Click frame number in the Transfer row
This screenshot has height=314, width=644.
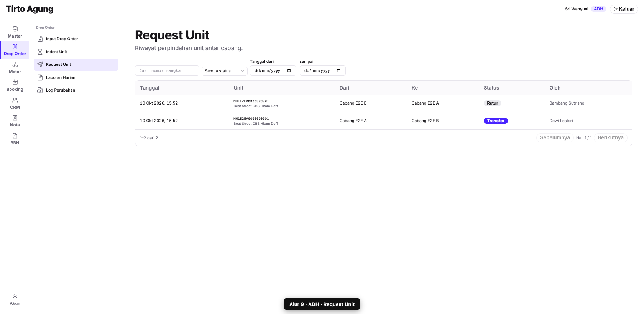[251, 119]
